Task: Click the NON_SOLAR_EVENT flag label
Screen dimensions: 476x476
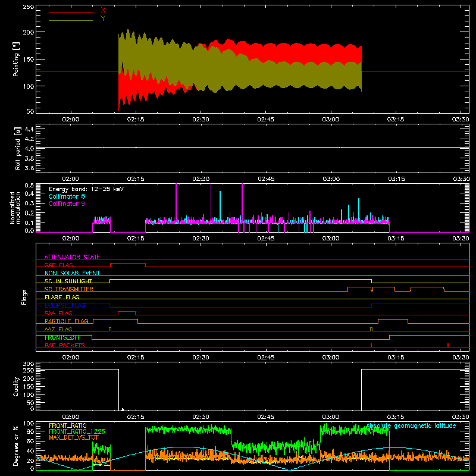Action: point(72,273)
